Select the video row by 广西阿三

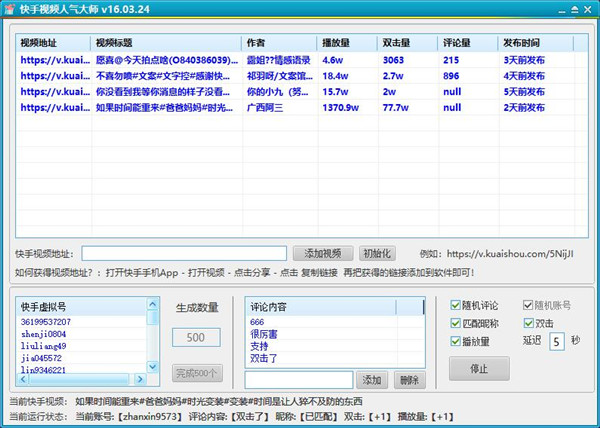pyautogui.click(x=302, y=107)
